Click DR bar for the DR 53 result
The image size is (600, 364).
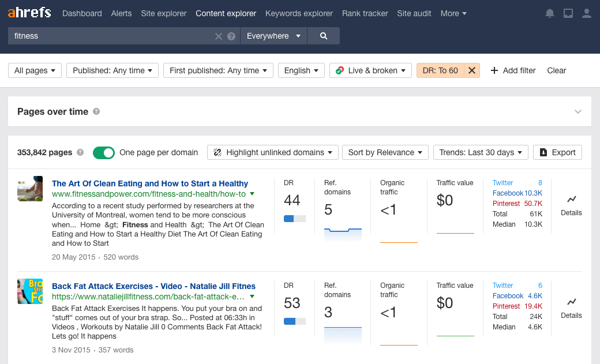[295, 321]
